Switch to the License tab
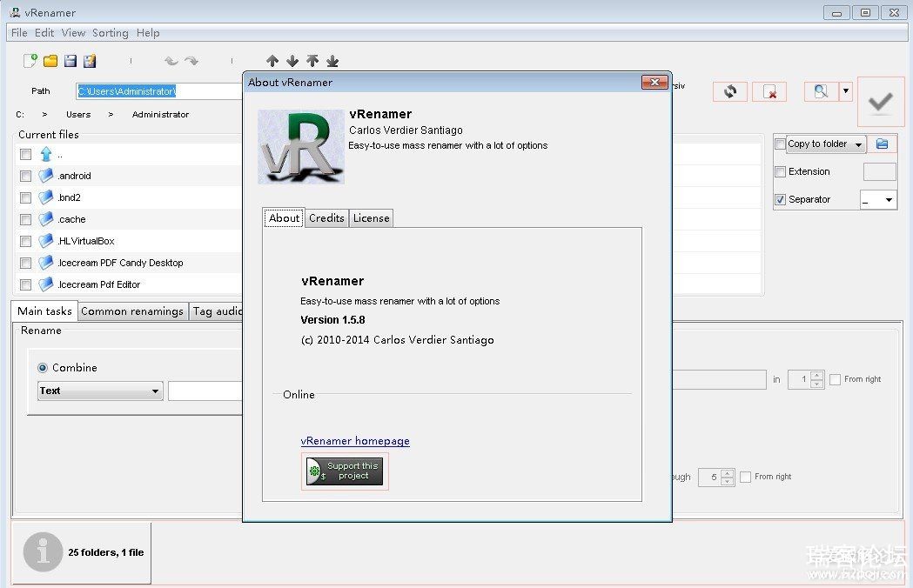Viewport: 913px width, 588px height. pyautogui.click(x=371, y=218)
